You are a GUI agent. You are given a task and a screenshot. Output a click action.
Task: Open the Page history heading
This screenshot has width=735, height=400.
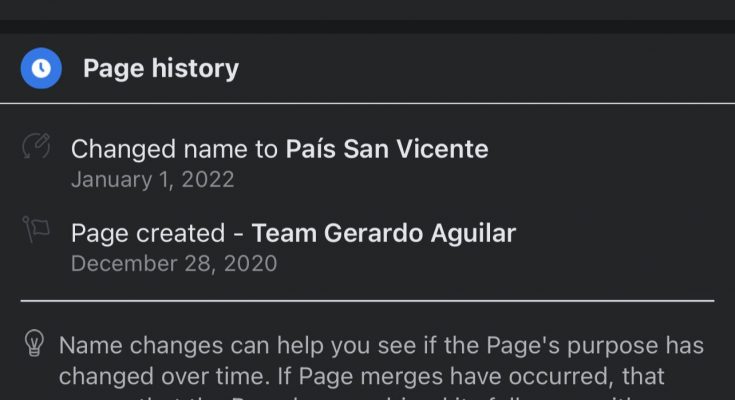point(161,68)
